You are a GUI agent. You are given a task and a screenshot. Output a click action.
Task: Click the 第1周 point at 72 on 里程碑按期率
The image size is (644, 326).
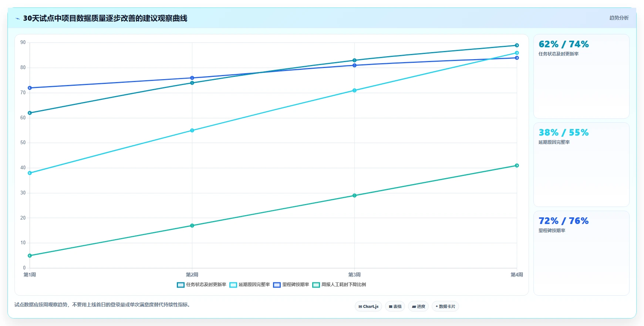tap(30, 88)
